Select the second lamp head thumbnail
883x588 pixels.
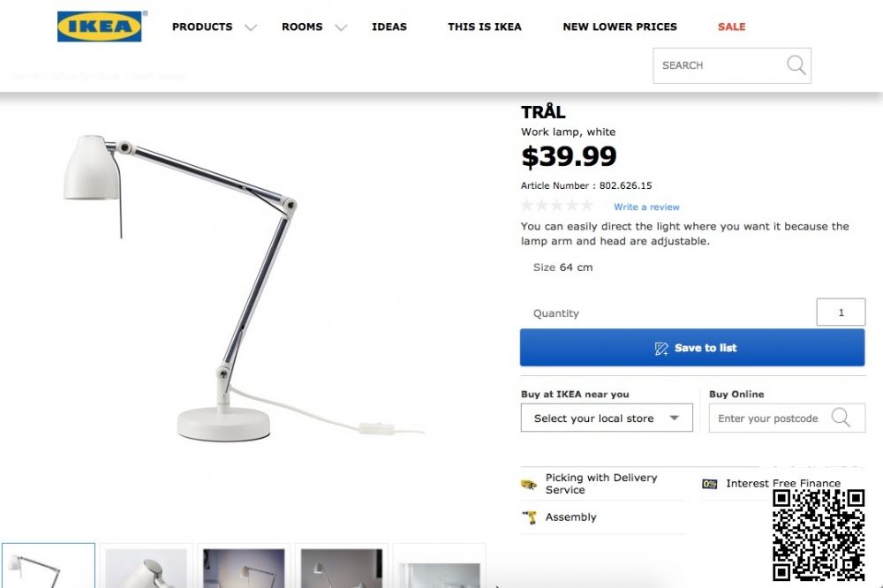146,567
